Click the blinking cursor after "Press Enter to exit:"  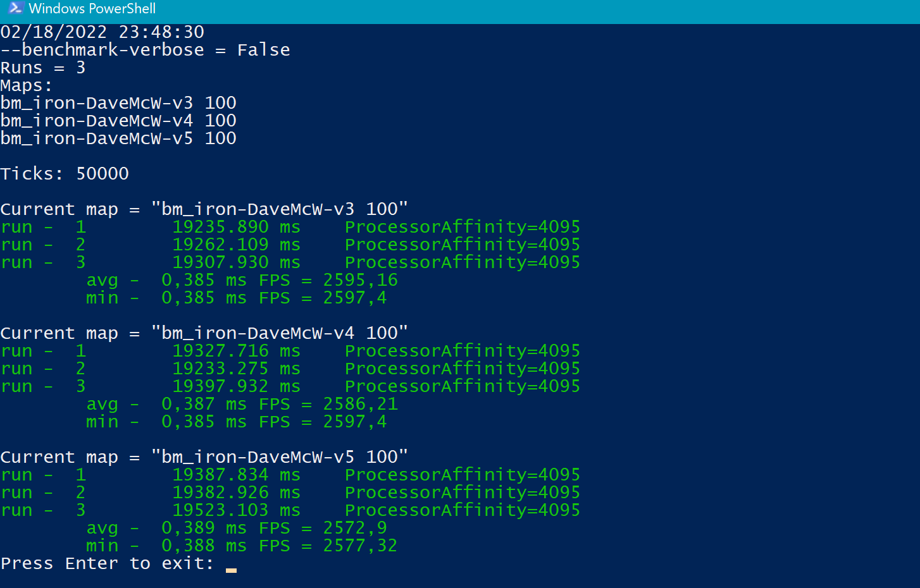[x=231, y=570]
